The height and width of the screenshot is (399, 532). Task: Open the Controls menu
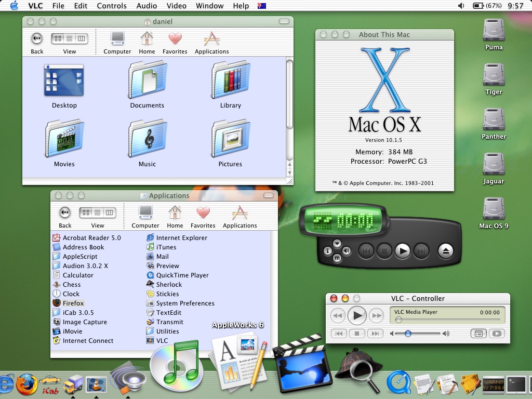click(x=112, y=6)
